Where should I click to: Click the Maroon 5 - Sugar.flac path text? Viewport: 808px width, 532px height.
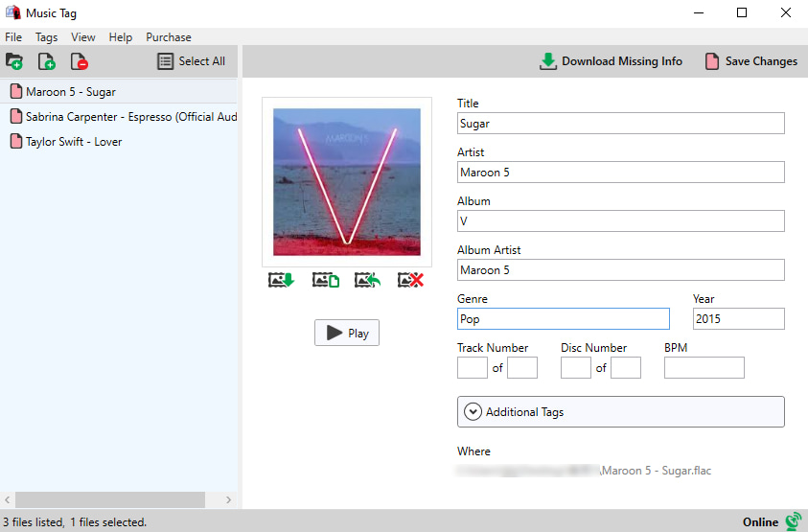pos(656,471)
